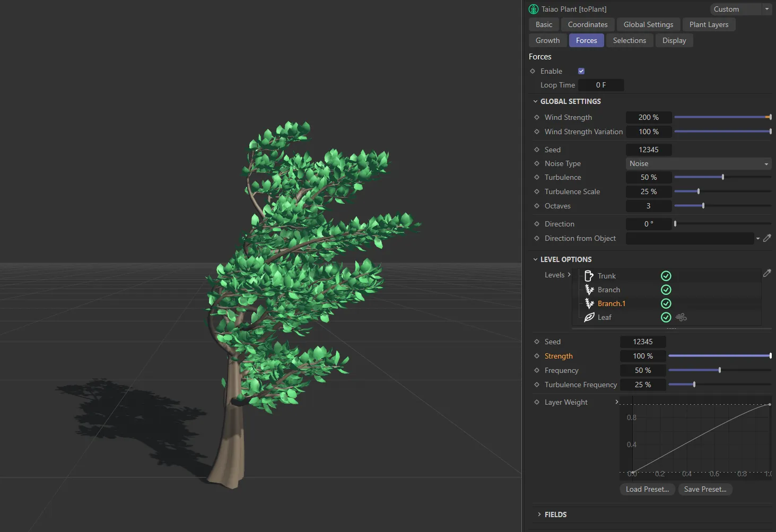The width and height of the screenshot is (776, 532).
Task: Click the plant icon in the object header
Action: point(533,8)
